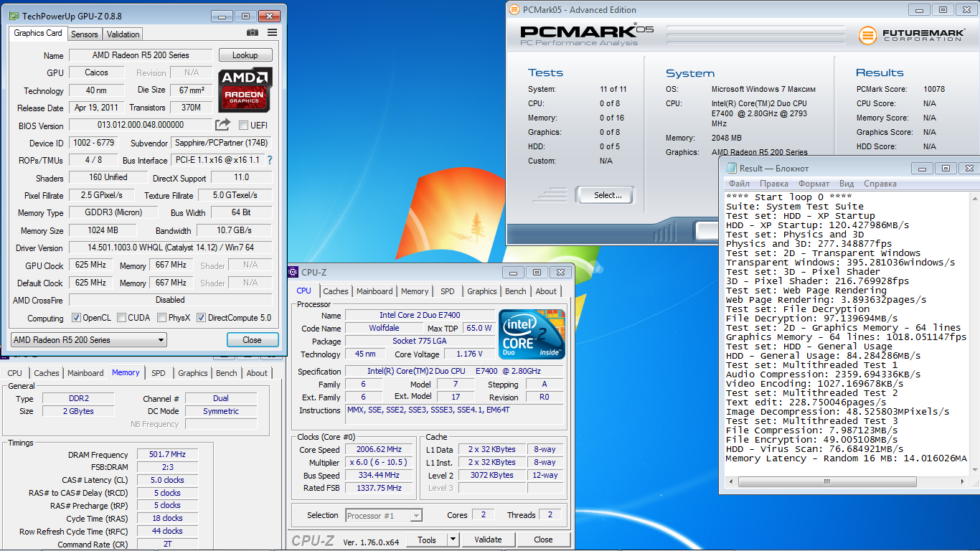
Task: Click the Memory Size 1024 MB field
Action: [103, 230]
